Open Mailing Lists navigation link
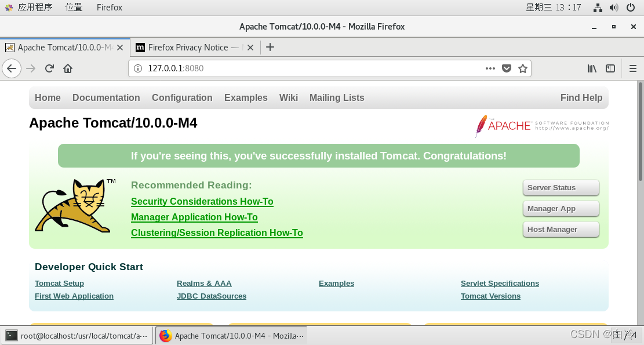The width and height of the screenshot is (644, 345). (x=337, y=98)
